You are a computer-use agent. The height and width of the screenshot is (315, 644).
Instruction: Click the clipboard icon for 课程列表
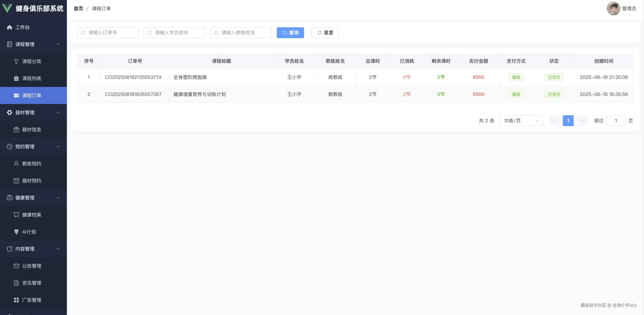click(16, 78)
